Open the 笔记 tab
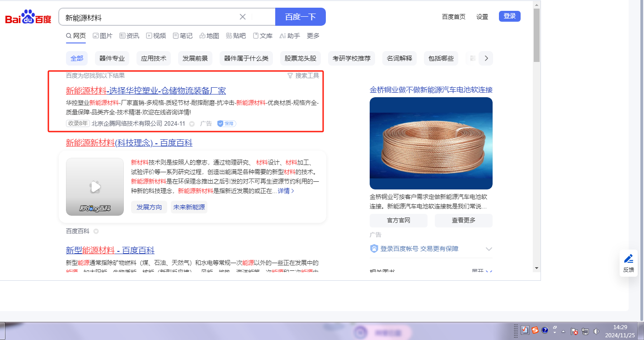 183,36
